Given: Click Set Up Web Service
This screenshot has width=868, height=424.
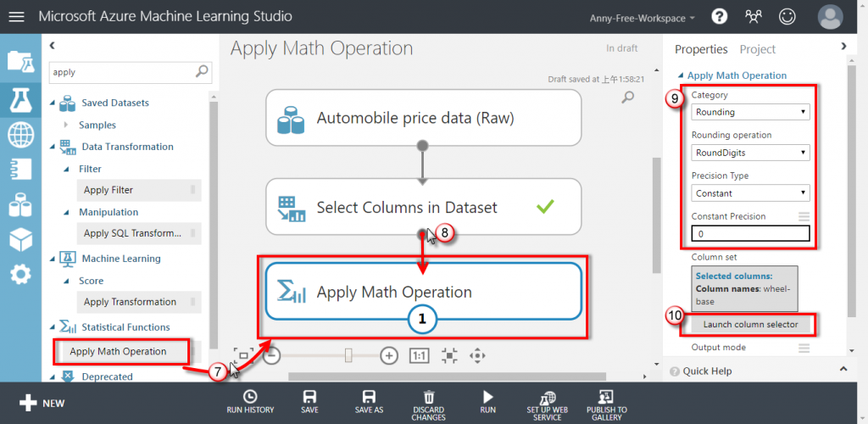Looking at the screenshot, I should 547,405.
